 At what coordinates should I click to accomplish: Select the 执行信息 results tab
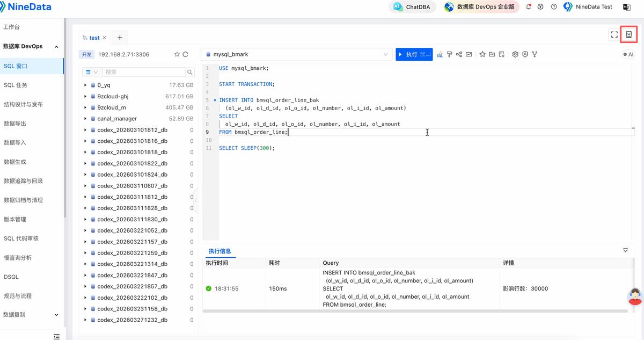pyautogui.click(x=219, y=251)
